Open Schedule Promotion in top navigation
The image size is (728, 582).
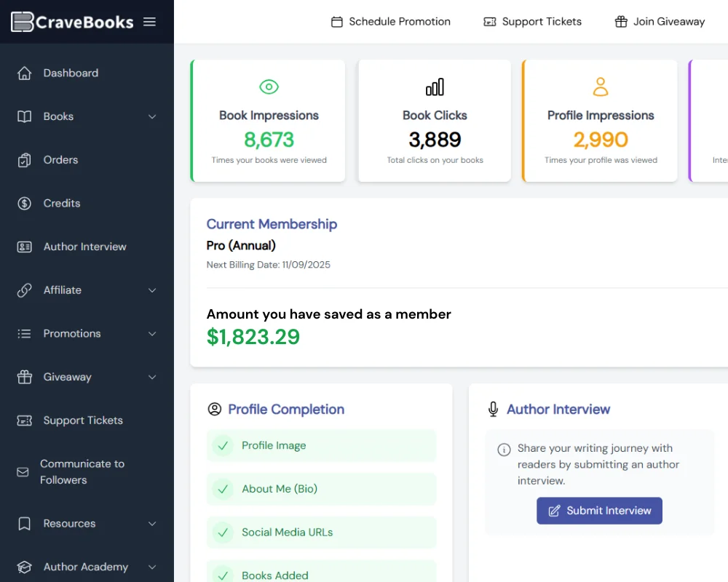pos(391,22)
